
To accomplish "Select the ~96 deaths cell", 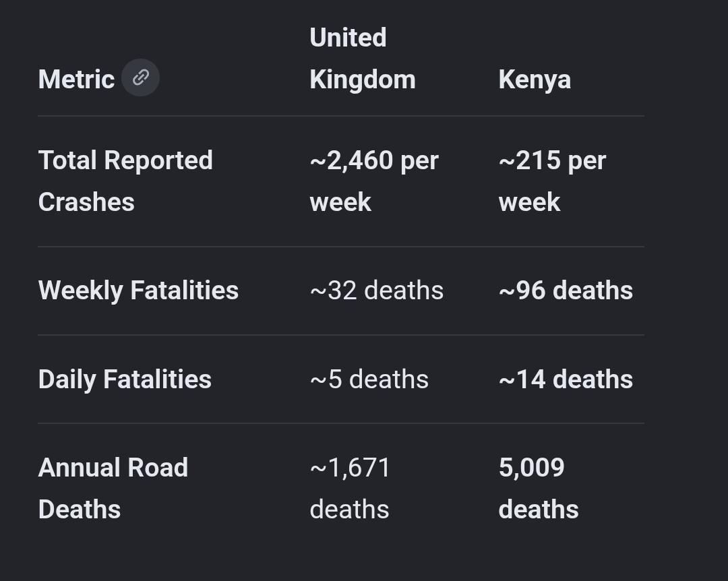I will (x=566, y=290).
